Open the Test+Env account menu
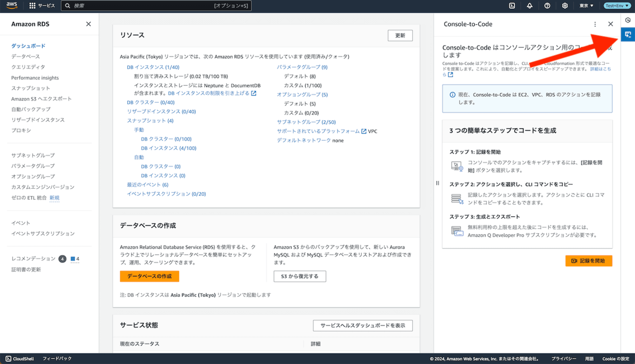 617,6
